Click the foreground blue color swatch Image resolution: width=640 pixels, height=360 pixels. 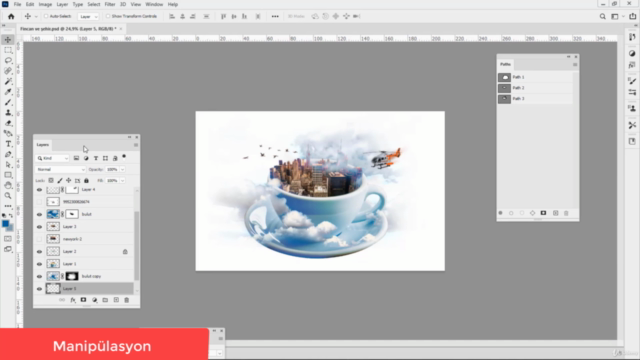(5, 224)
